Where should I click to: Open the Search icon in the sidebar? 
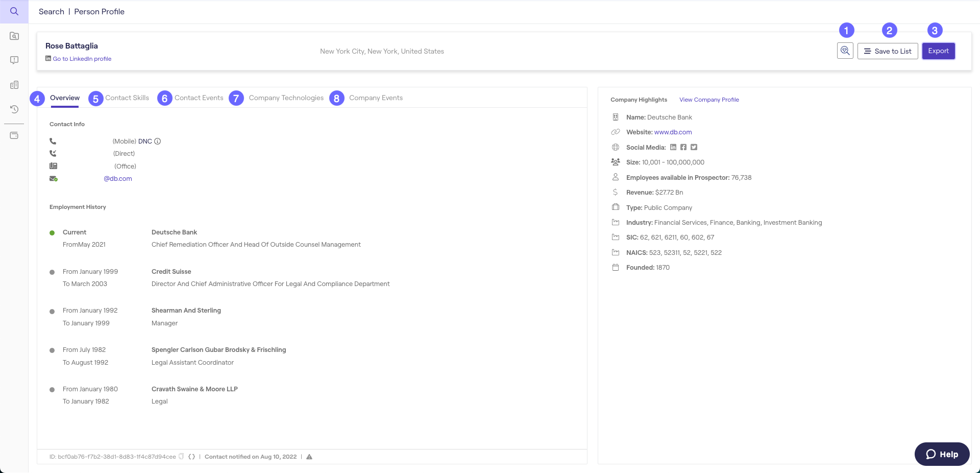[x=14, y=11]
